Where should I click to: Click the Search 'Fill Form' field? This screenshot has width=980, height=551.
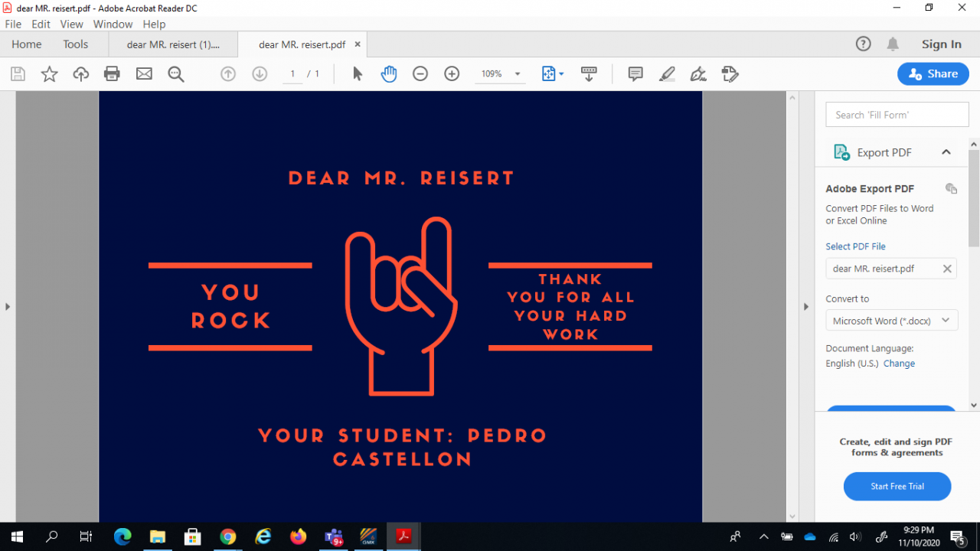point(897,115)
